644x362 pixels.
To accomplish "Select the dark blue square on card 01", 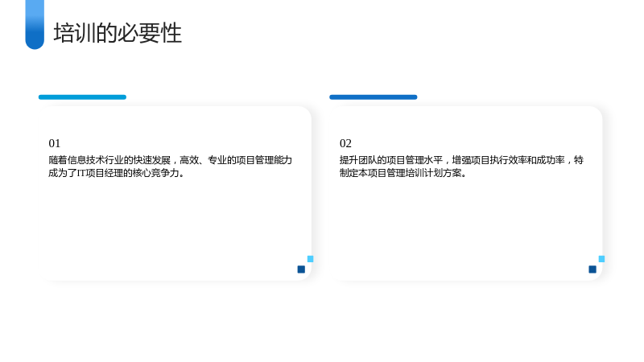I will (x=301, y=269).
